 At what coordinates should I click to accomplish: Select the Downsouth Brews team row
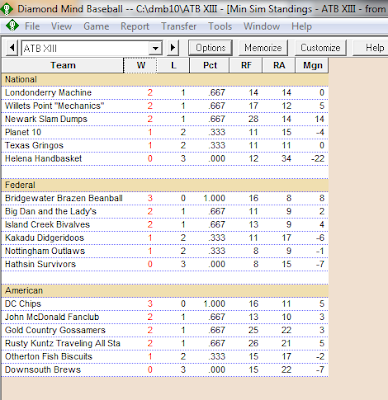coord(165,370)
